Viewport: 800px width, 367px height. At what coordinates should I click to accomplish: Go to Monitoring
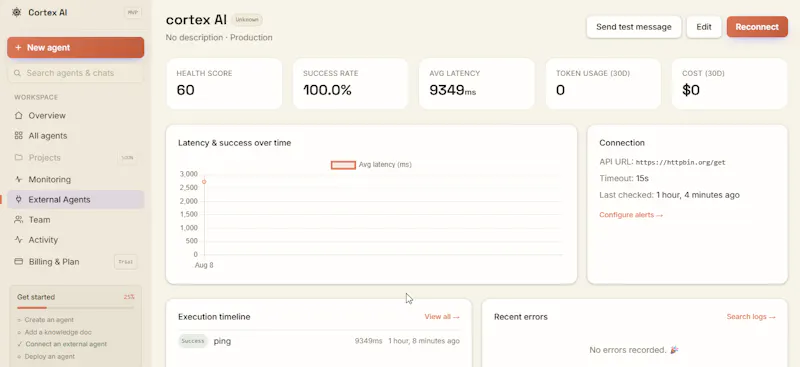click(76, 179)
